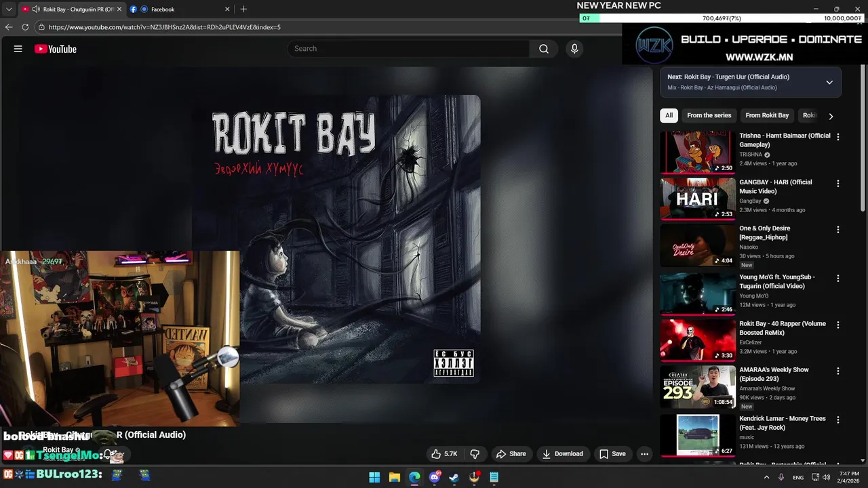
Task: Open the TRISHNA channel name
Action: [751, 155]
